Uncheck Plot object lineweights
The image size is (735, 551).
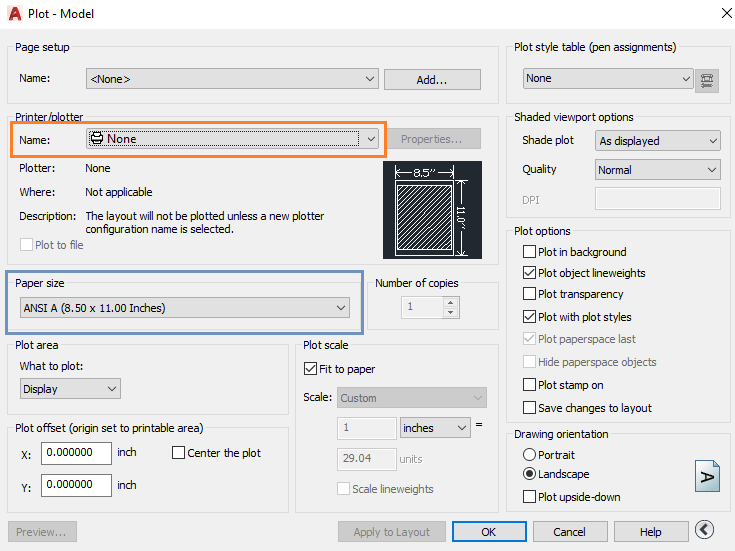529,273
